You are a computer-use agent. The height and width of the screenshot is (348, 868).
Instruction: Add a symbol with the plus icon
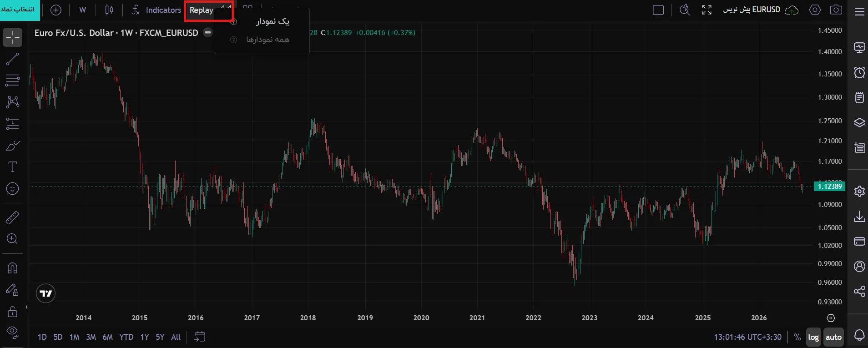click(x=56, y=10)
